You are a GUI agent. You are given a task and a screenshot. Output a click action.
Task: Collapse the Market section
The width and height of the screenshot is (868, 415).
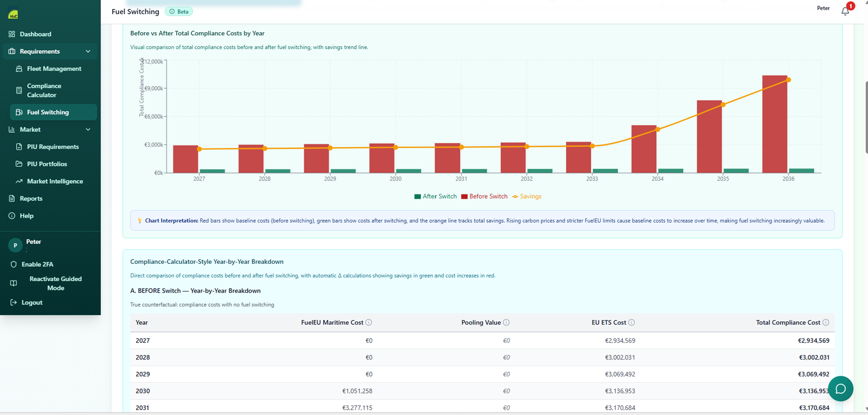coord(88,130)
